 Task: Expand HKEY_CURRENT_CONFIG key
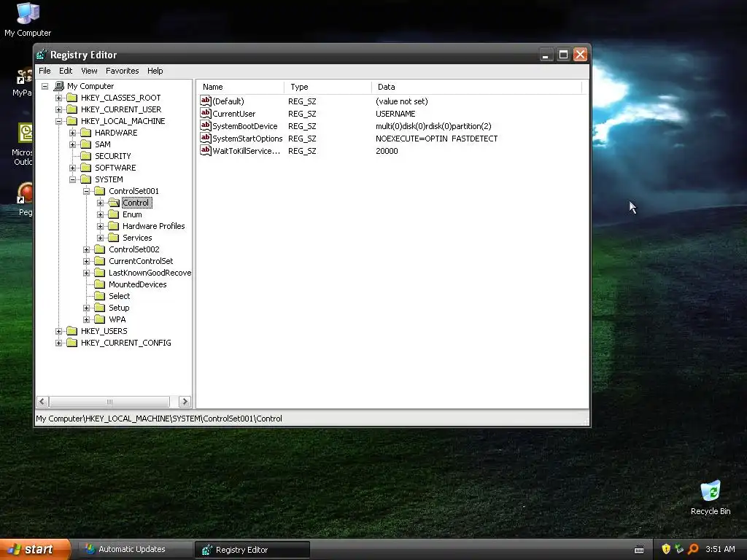click(x=58, y=343)
